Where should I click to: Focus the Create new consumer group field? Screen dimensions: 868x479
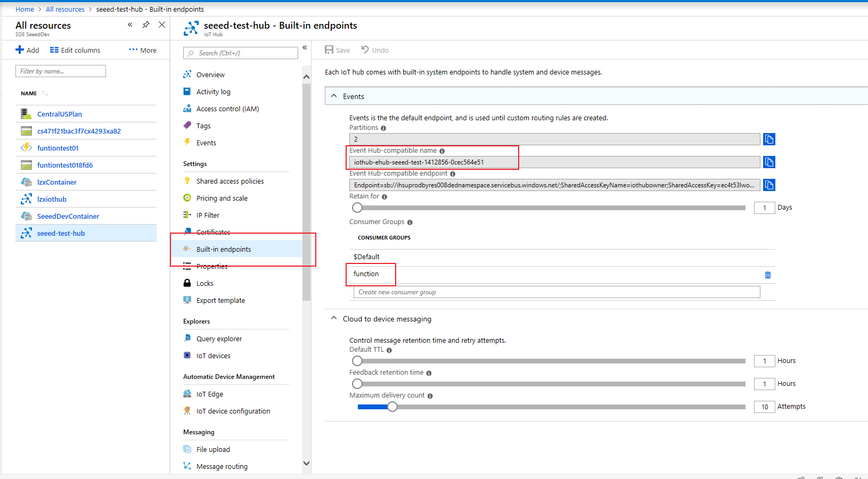[557, 292]
